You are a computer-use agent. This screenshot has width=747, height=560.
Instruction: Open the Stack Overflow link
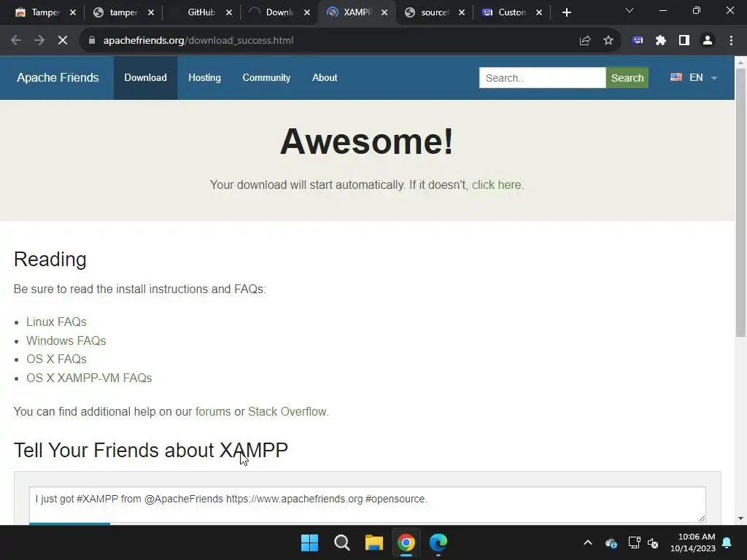pyautogui.click(x=287, y=411)
